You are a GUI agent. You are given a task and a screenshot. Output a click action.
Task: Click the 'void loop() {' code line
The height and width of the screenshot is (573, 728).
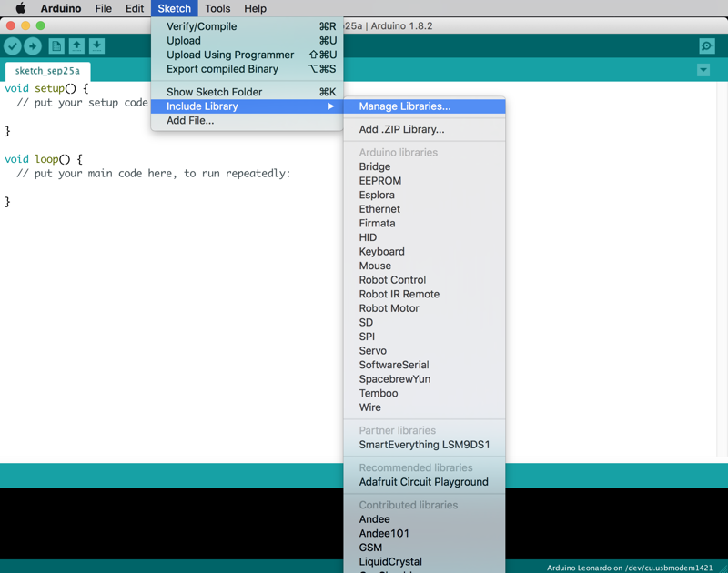tap(44, 159)
